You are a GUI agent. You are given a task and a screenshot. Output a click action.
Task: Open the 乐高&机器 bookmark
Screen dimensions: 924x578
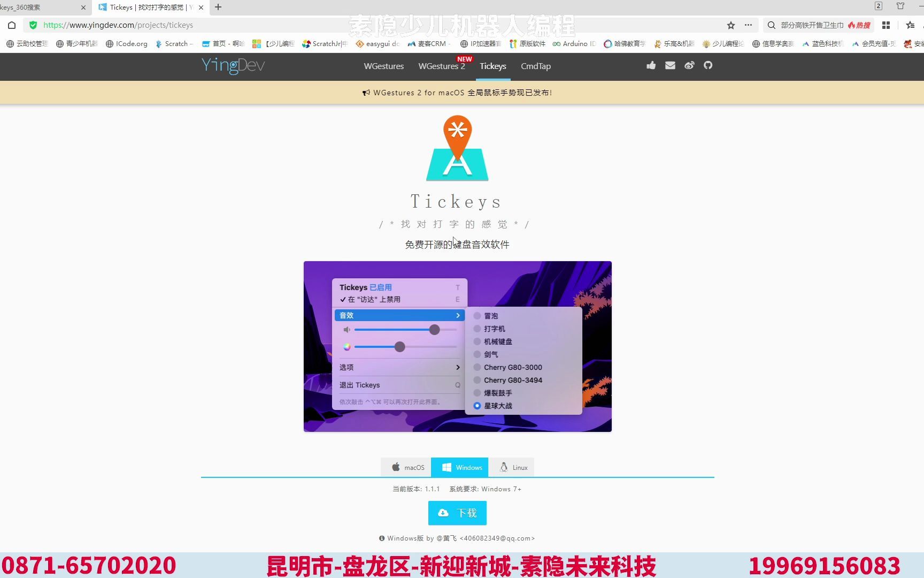point(674,44)
